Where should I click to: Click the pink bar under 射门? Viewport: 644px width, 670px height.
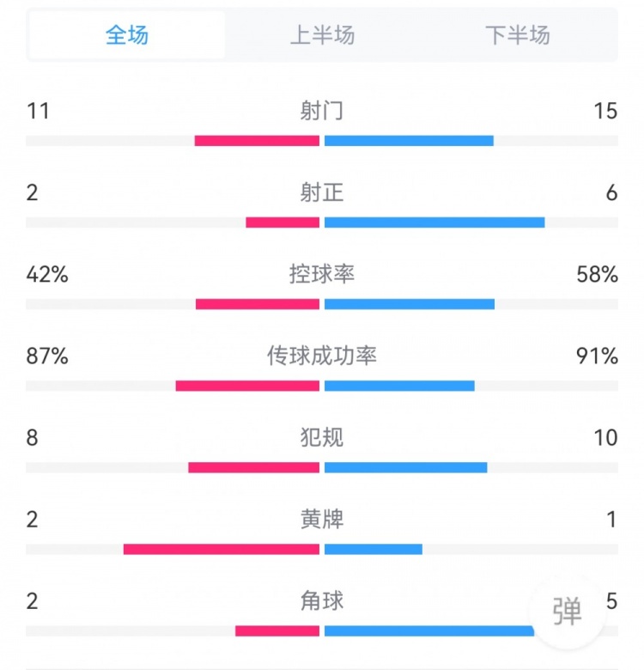(257, 141)
